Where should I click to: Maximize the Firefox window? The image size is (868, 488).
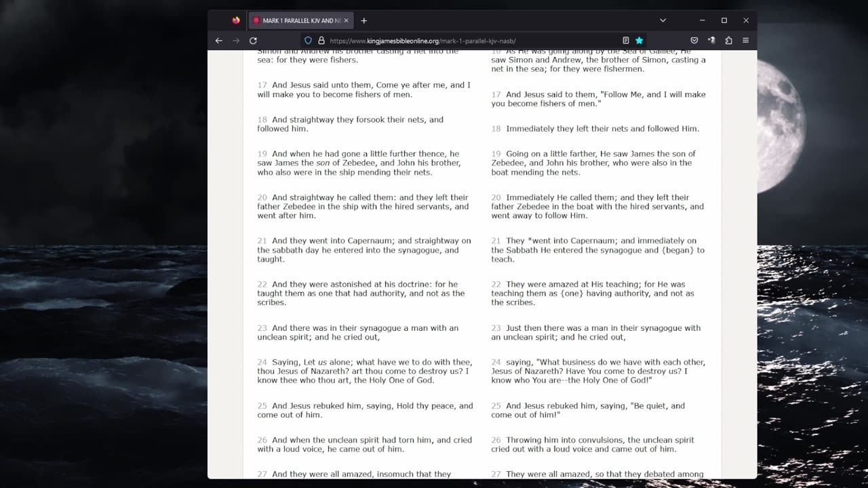pos(724,20)
